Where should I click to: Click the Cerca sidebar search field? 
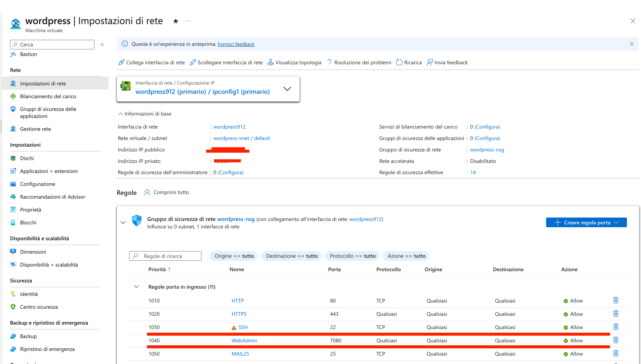[x=52, y=45]
